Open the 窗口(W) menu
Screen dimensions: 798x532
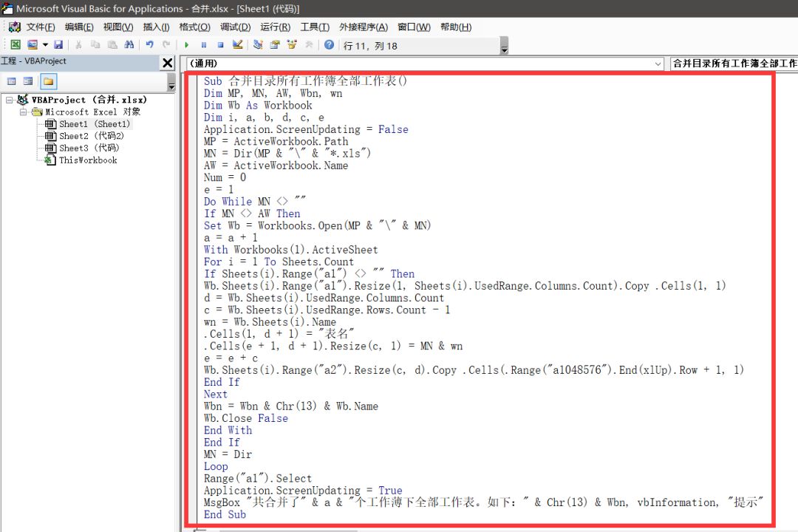tap(414, 27)
